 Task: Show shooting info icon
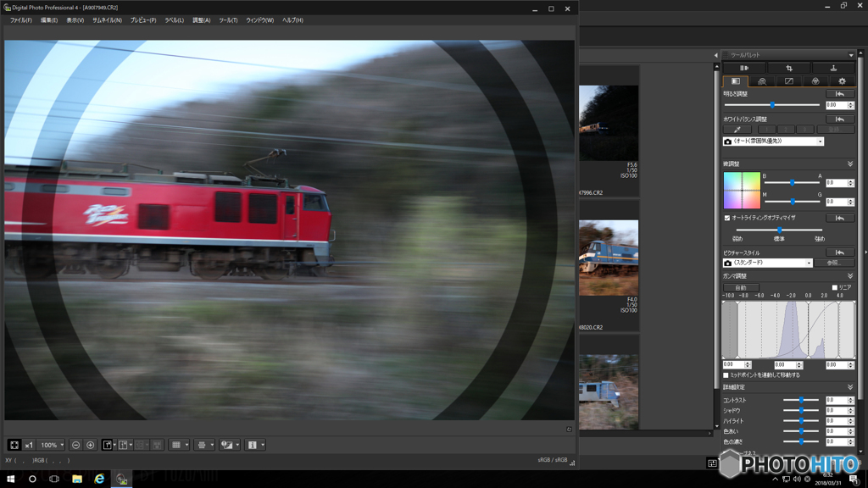click(x=253, y=445)
